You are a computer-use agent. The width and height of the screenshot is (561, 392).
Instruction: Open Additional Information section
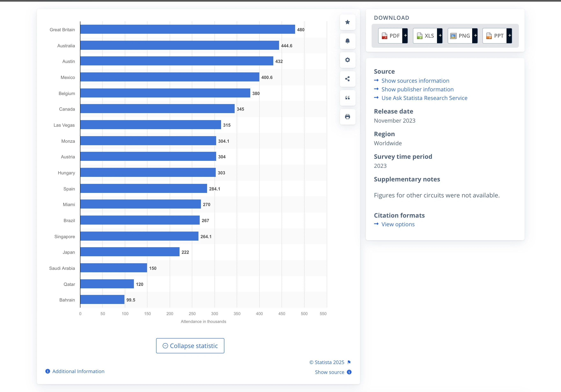[78, 371]
